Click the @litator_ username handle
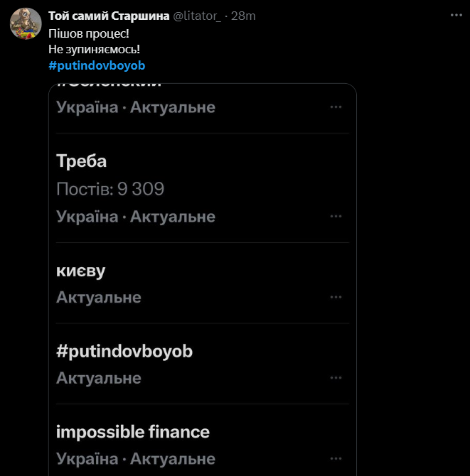Image resolution: width=470 pixels, height=476 pixels. pos(197,16)
